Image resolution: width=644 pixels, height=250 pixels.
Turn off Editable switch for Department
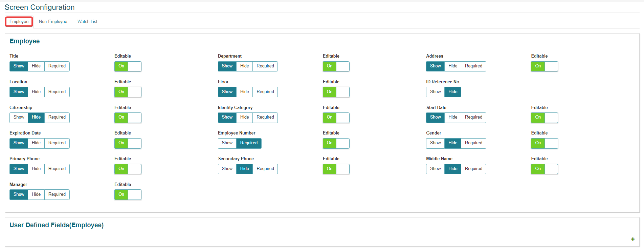pos(336,66)
